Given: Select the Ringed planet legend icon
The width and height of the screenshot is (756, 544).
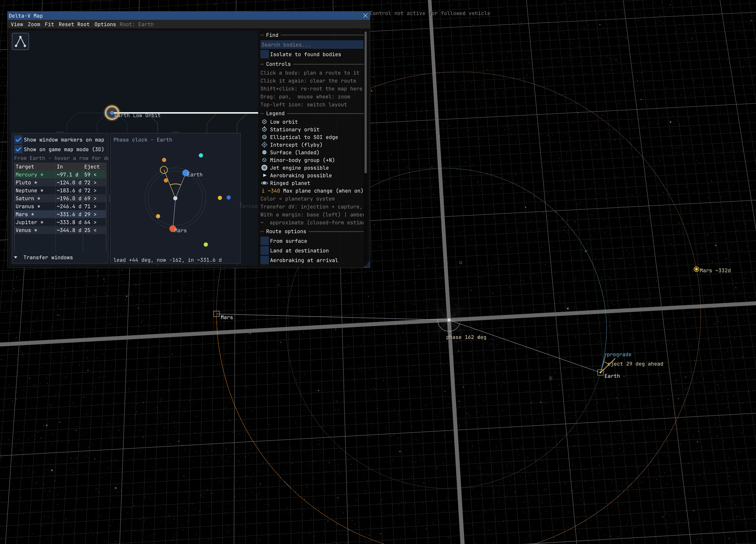Looking at the screenshot, I should click(x=264, y=183).
